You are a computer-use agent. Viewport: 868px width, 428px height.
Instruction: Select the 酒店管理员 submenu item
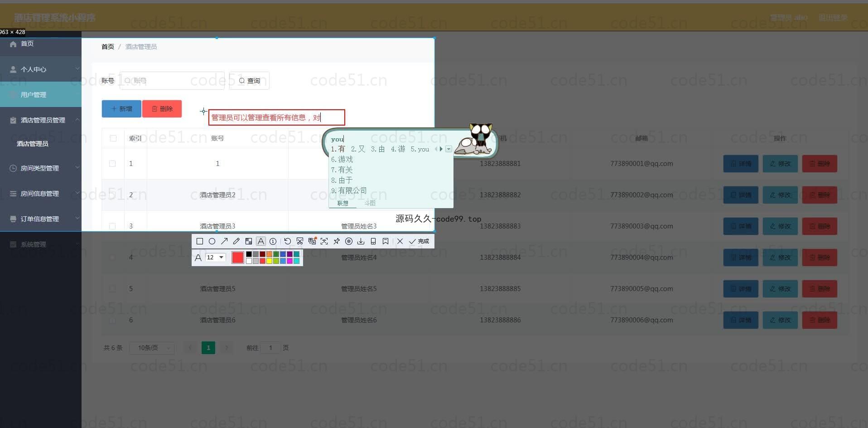[x=32, y=144]
